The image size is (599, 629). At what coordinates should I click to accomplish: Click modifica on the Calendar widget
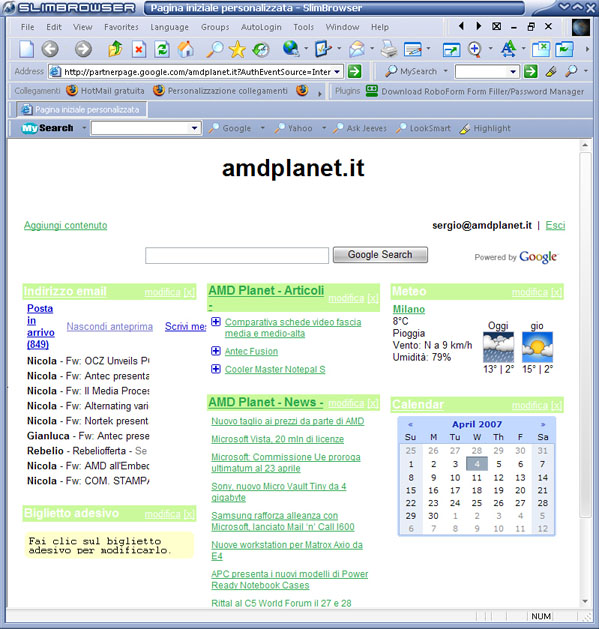pos(530,406)
